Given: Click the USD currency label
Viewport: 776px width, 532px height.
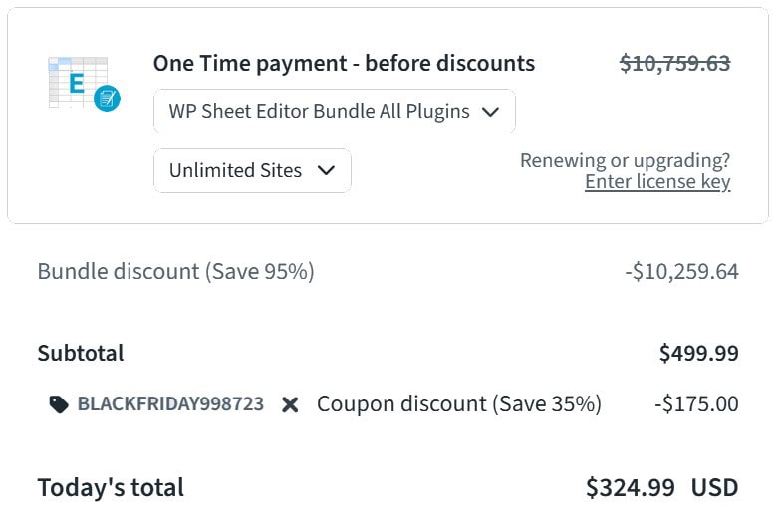Looking at the screenshot, I should pos(714,488).
